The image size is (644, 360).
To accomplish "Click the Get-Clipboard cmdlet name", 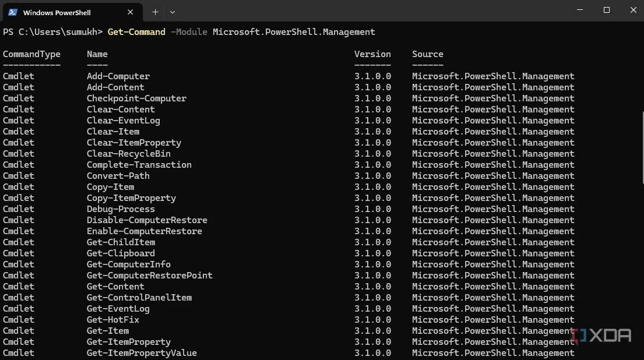I will (x=121, y=253).
